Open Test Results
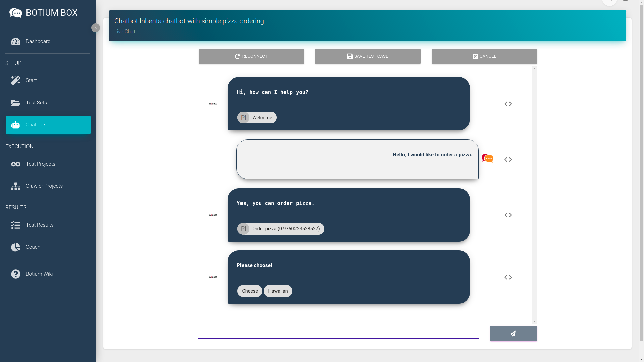 click(48, 225)
